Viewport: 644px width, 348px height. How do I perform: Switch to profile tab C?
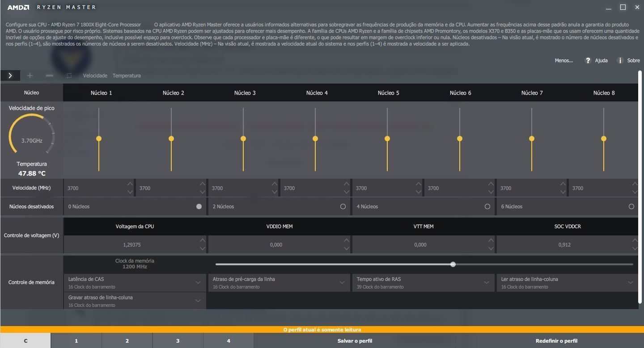tap(25, 341)
